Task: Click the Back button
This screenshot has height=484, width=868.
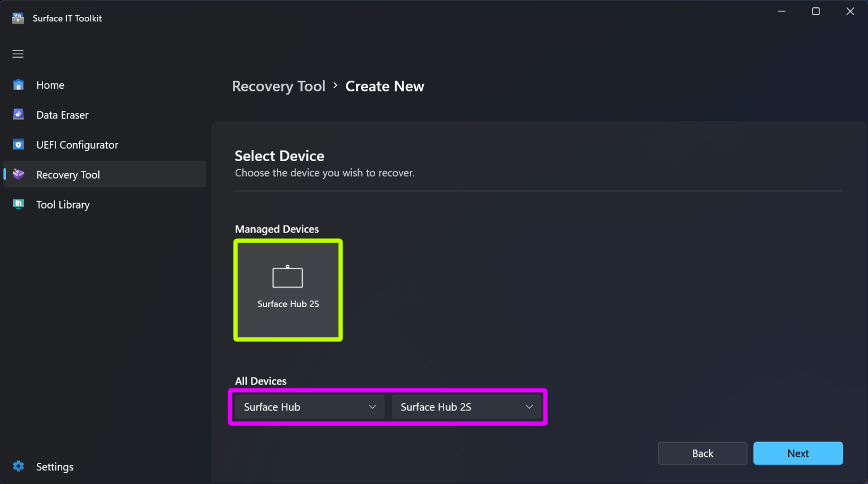Action: tap(702, 453)
